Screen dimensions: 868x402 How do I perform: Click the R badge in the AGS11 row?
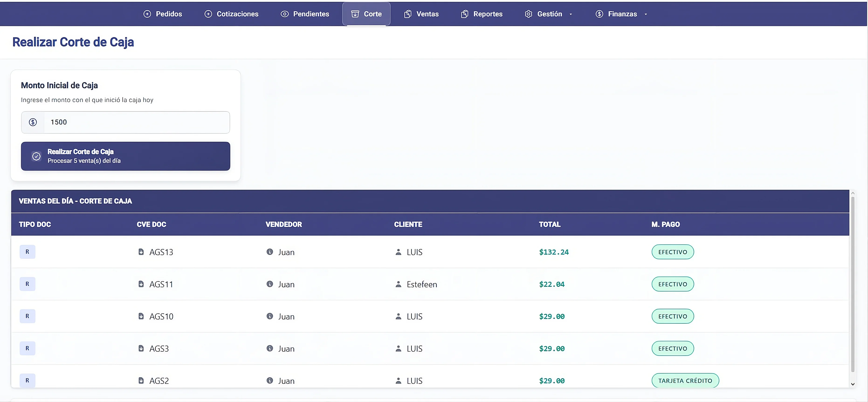(27, 284)
